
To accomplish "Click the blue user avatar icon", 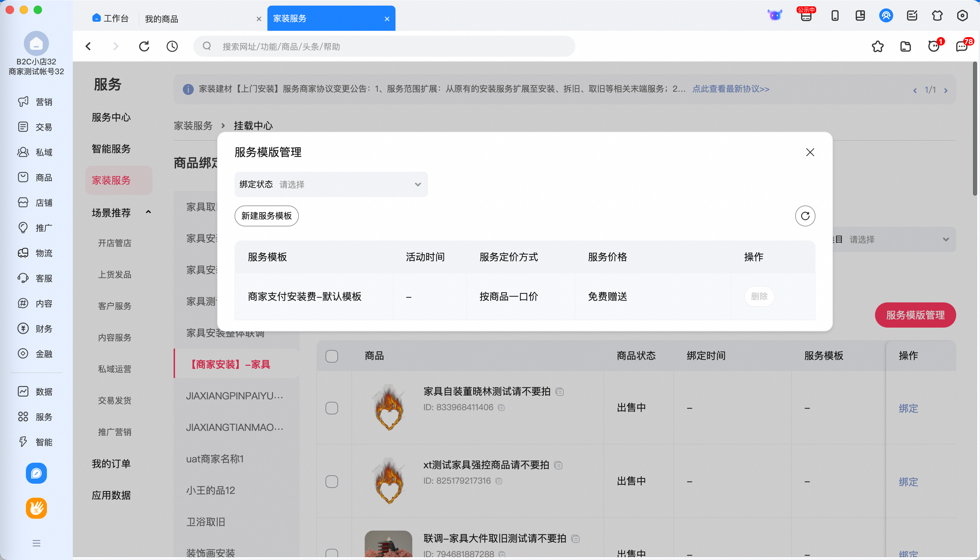I will point(886,16).
